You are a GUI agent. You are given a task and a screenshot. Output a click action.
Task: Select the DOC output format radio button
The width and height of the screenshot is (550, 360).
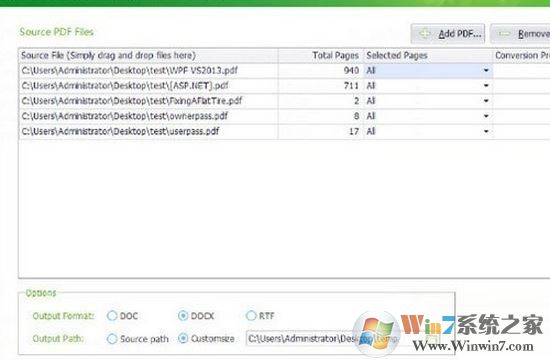pos(112,316)
